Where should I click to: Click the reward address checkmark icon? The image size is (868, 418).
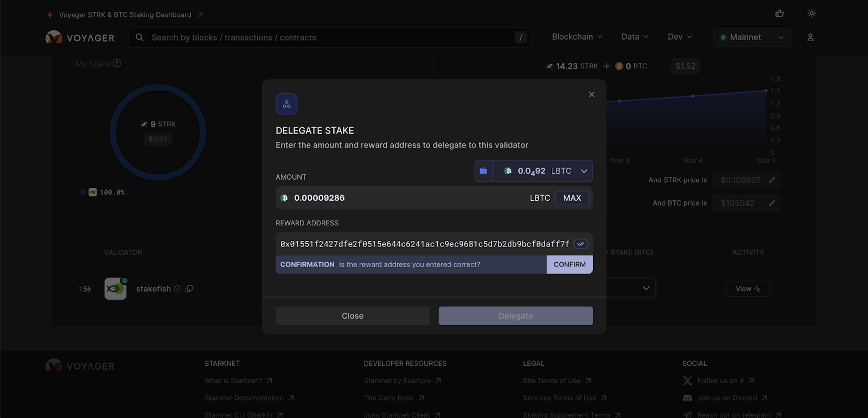(580, 244)
